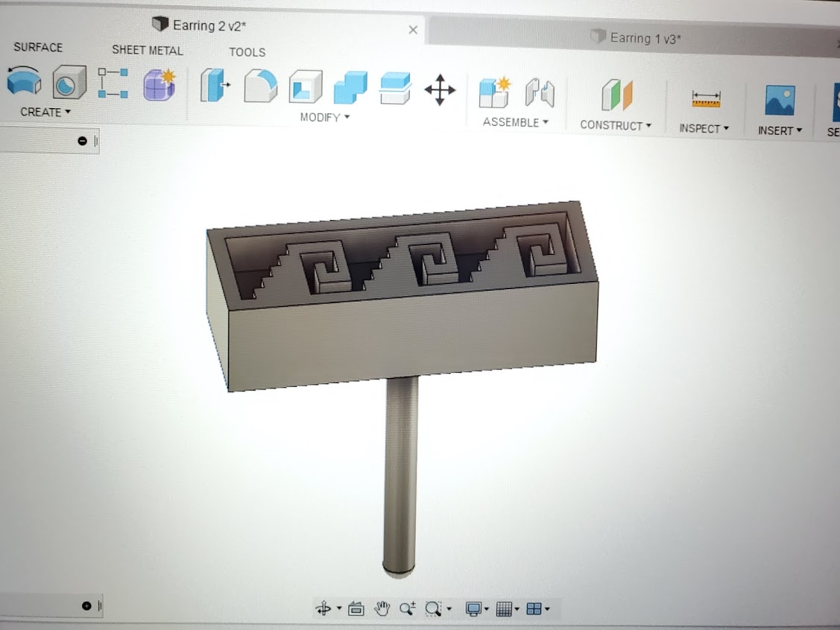Image resolution: width=840 pixels, height=630 pixels.
Task: Open the TOOLS tab
Action: [247, 52]
